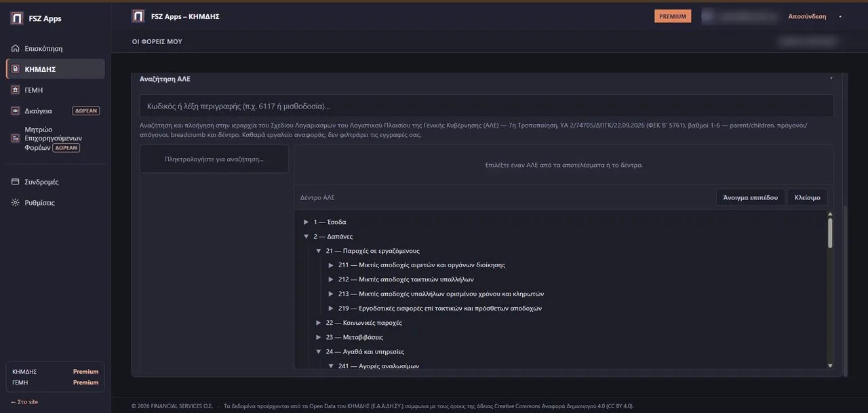Expand the '23 — Μεταβιβάσεις' node
868x413 pixels.
(x=319, y=337)
